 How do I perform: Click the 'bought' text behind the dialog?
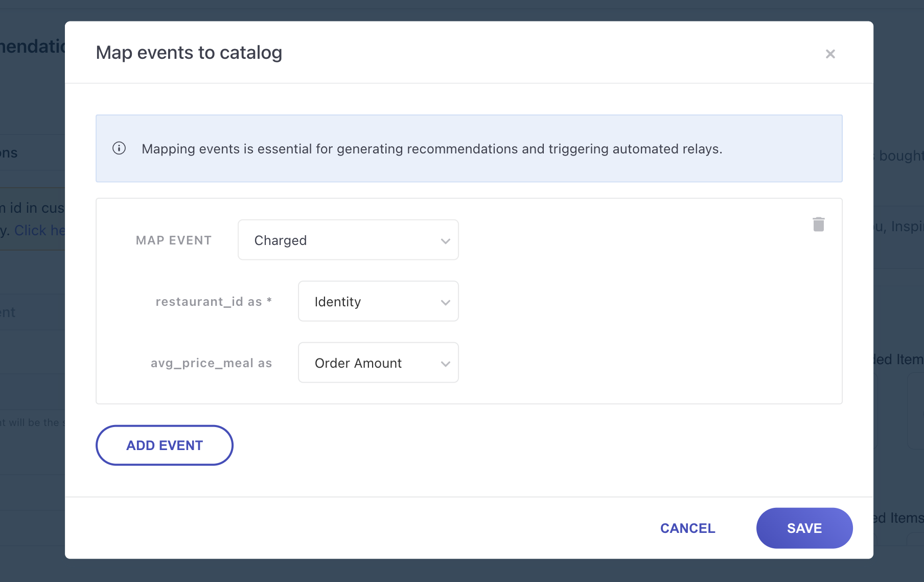[x=900, y=155]
